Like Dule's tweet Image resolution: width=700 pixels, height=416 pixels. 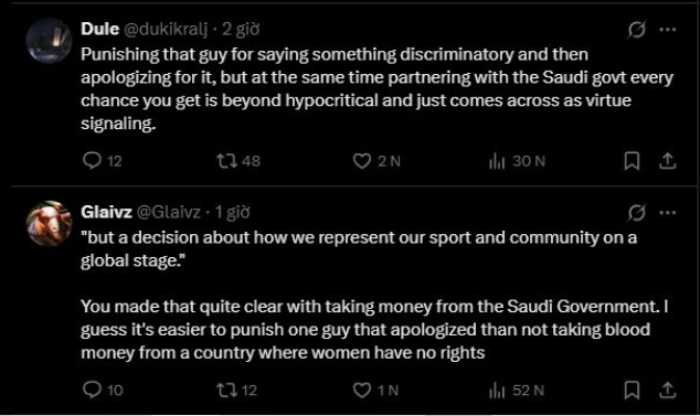click(364, 161)
